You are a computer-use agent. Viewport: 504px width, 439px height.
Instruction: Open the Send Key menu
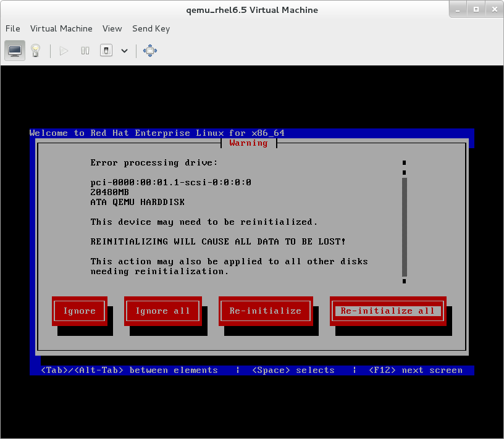[x=151, y=28]
